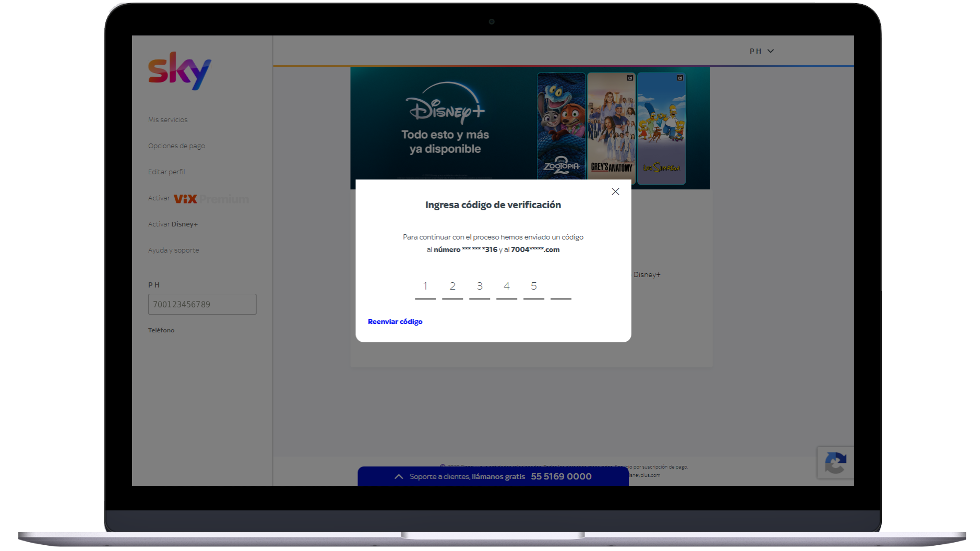980x551 pixels.
Task: Select the fourth code digit box
Action: pos(507,288)
